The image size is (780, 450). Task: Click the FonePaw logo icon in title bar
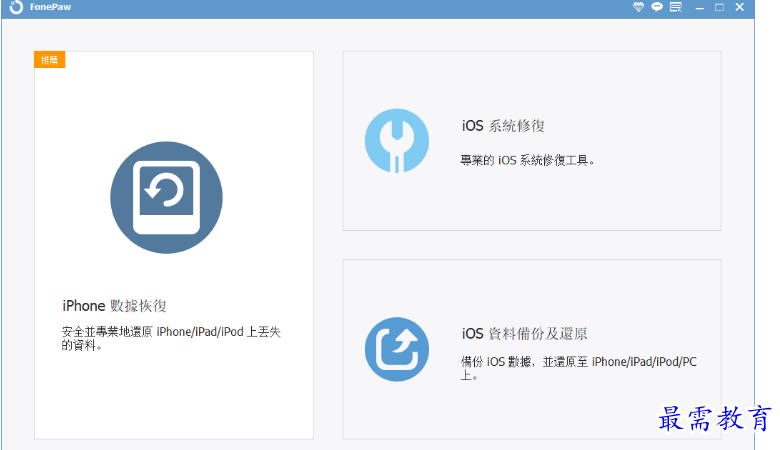click(x=16, y=7)
